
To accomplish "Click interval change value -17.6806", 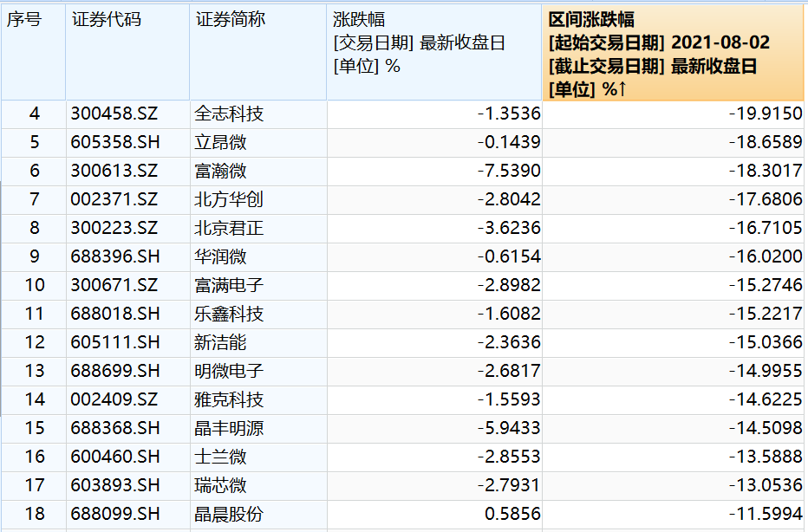I will click(x=766, y=199).
